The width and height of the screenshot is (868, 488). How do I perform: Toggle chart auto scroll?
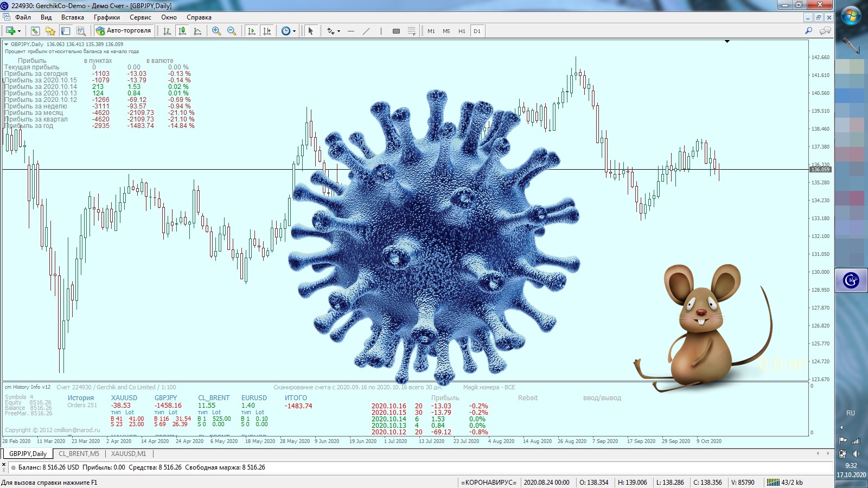coord(251,31)
